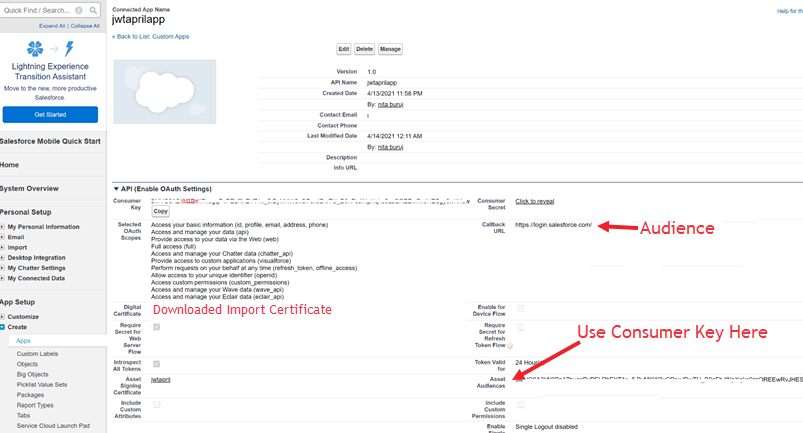Image resolution: width=803 pixels, height=433 pixels.
Task: Click the info icon in Quick Find box
Action: pos(79,10)
